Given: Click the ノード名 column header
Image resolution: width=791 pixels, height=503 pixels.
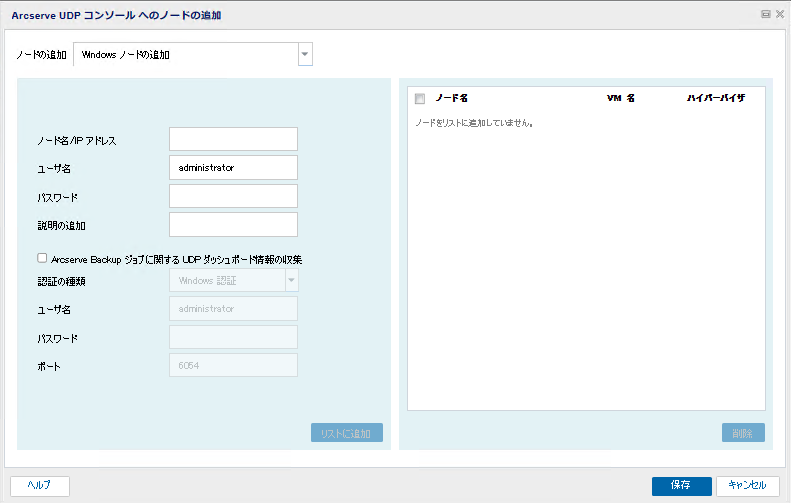Looking at the screenshot, I should coord(451,98).
